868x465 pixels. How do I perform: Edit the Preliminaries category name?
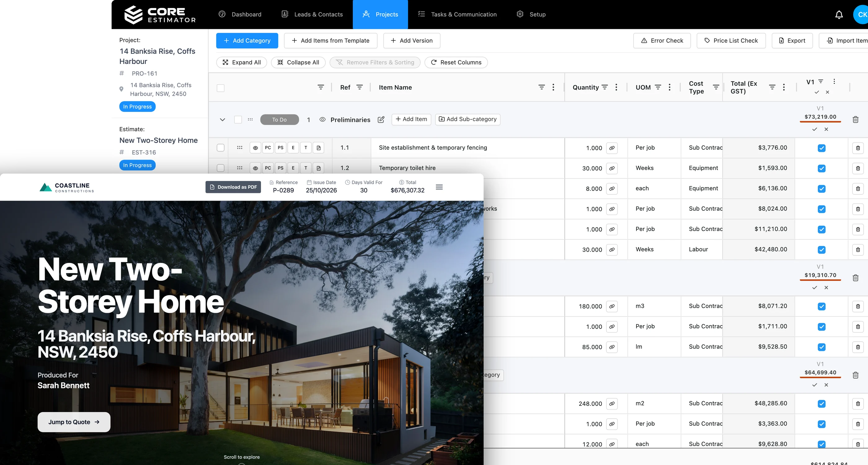(381, 120)
